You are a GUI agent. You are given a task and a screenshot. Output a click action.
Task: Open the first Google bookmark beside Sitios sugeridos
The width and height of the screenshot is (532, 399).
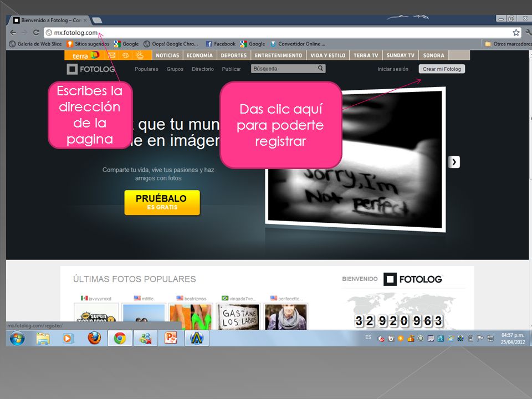[x=126, y=44]
